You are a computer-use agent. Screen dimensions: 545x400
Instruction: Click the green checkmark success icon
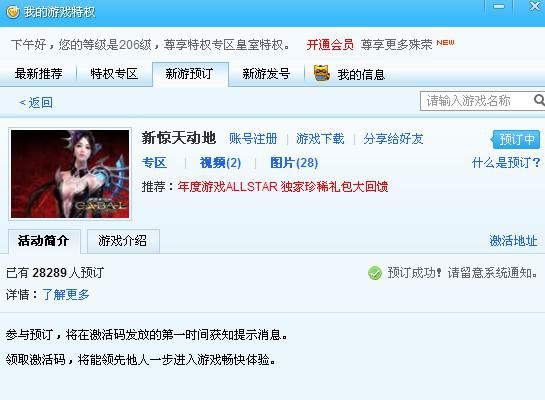[x=375, y=273]
